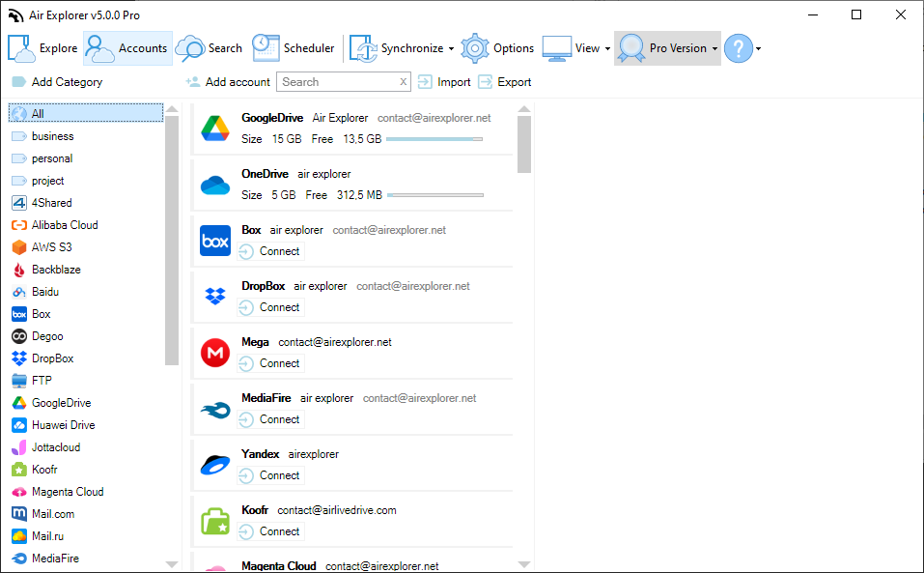924x573 pixels.
Task: Click the Degoo icon
Action: (19, 336)
